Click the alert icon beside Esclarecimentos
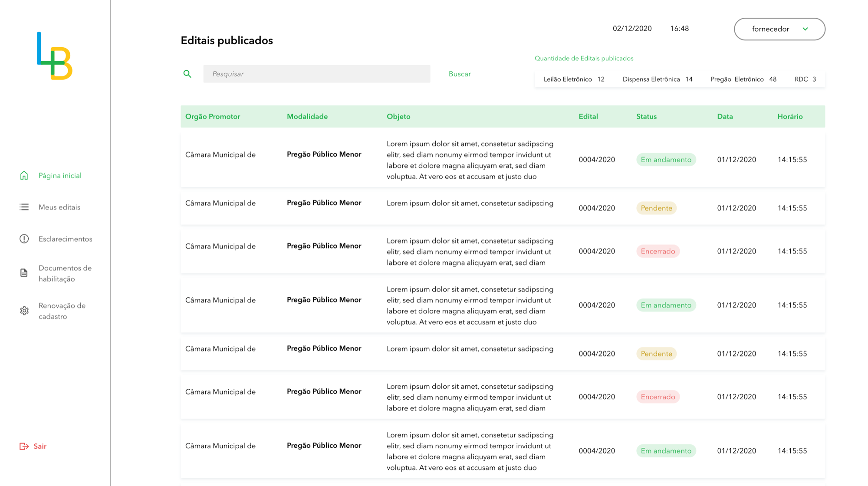Image resolution: width=868 pixels, height=486 pixels. pos(24,239)
